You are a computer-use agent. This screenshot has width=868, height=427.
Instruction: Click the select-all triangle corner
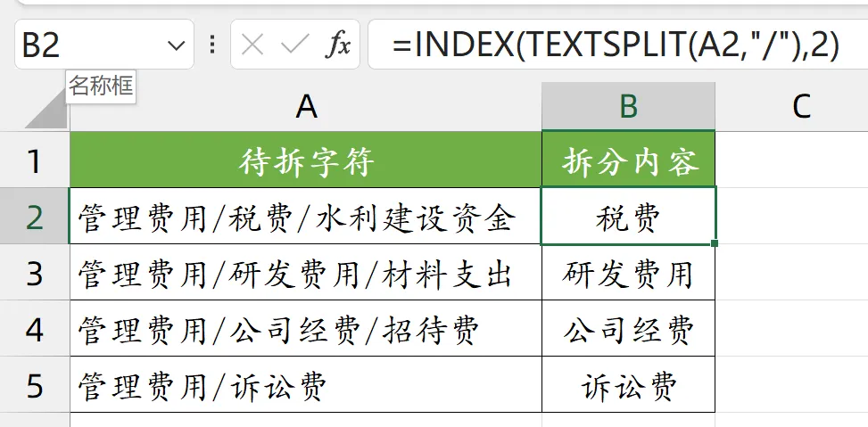pos(47,107)
